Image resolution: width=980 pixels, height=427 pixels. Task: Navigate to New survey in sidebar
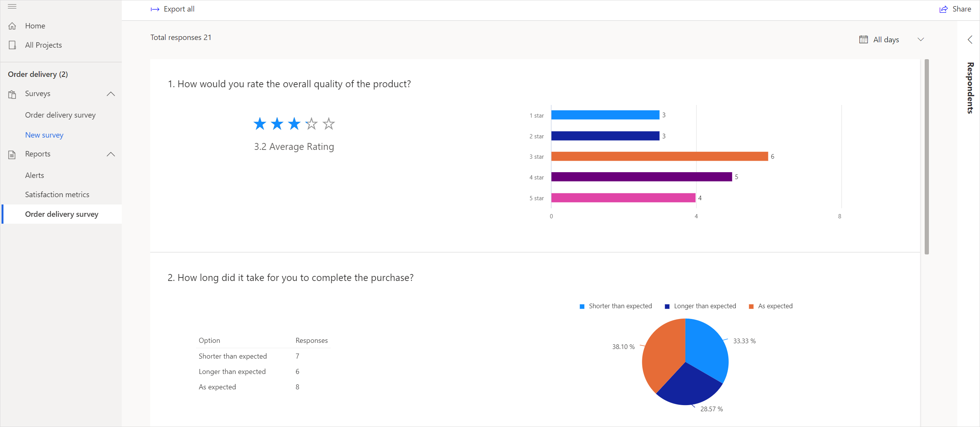[44, 135]
